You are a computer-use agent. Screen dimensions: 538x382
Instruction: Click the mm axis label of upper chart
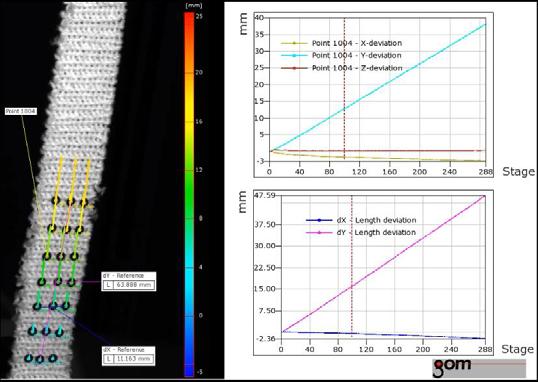243,24
